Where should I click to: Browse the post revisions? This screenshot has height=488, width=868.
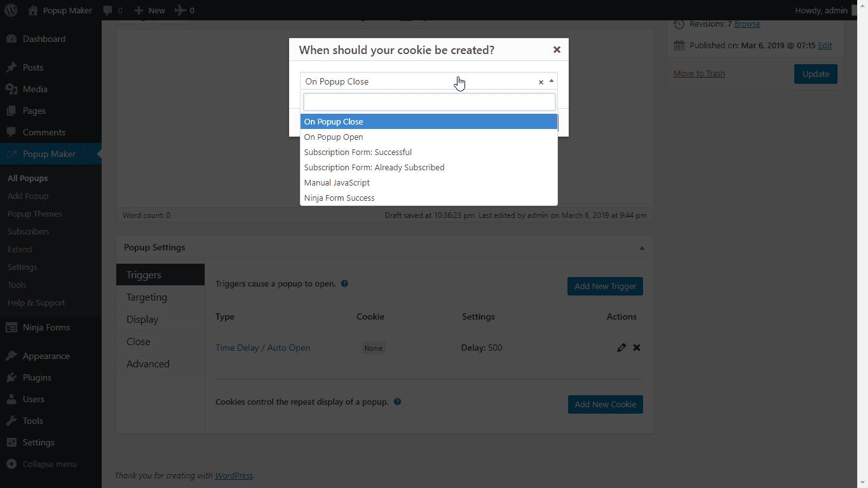[x=747, y=24]
